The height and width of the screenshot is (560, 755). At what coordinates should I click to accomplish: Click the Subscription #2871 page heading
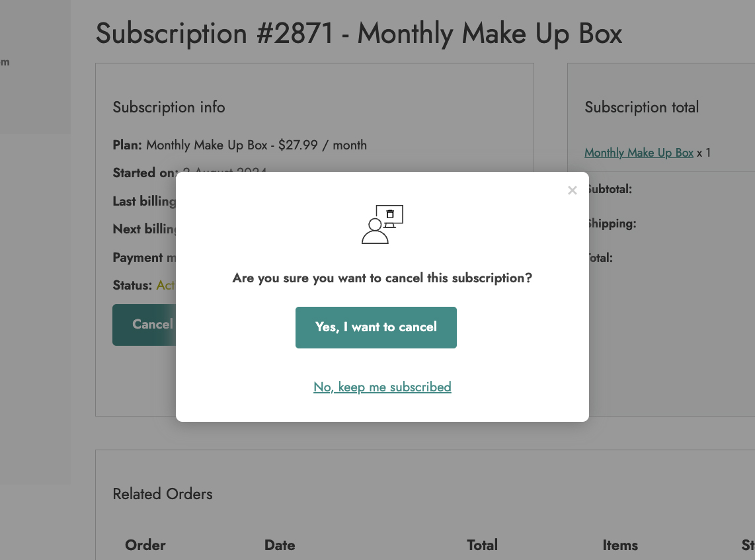(358, 34)
